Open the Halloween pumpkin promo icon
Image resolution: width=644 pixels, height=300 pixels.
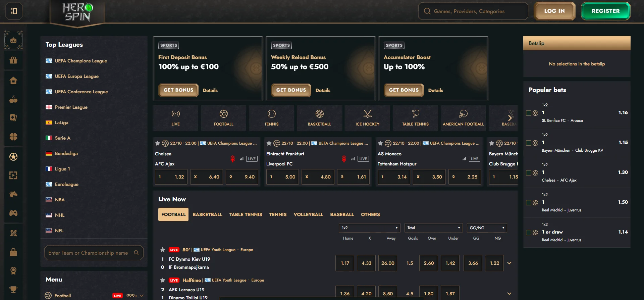[x=13, y=40]
